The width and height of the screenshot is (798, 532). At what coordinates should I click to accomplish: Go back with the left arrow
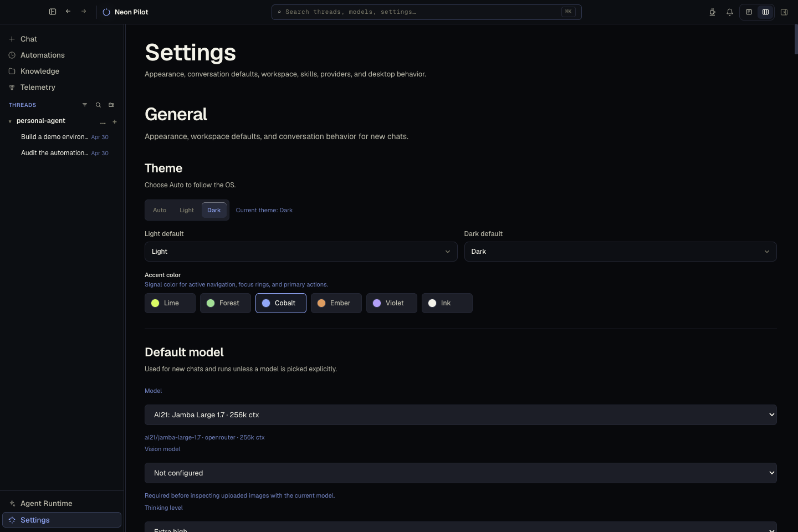point(68,12)
